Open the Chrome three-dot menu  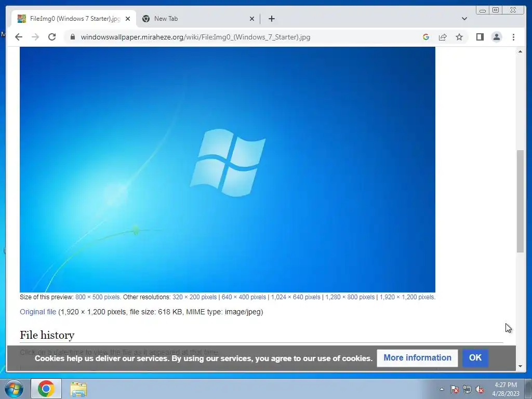pyautogui.click(x=514, y=37)
